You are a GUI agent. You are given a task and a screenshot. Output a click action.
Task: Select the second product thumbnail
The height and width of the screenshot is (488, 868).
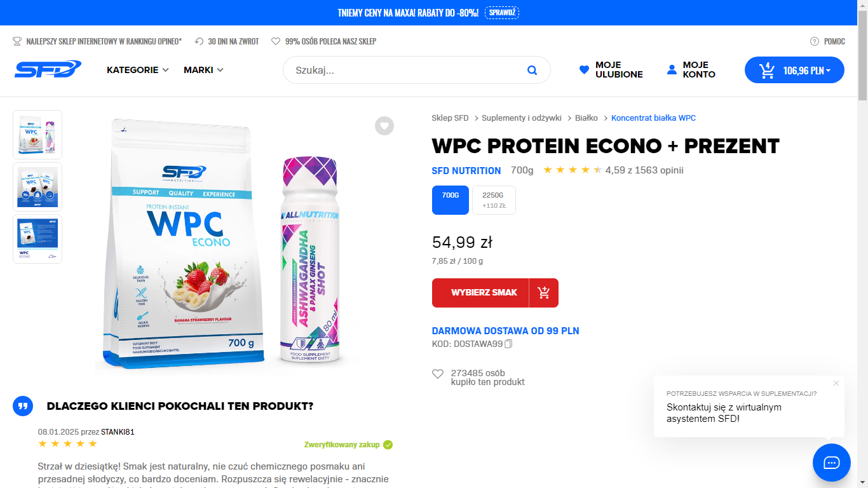click(x=37, y=187)
